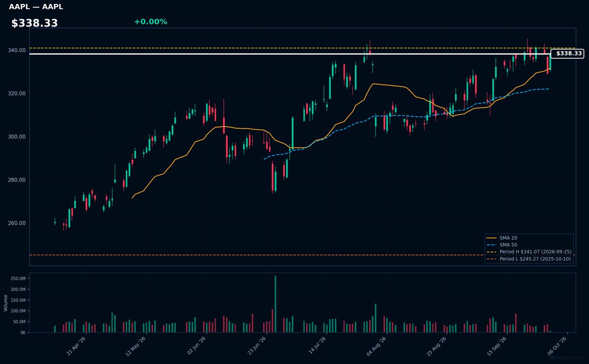Click the $338.33 current price tag on right axis
The image size is (589, 364).
568,53
